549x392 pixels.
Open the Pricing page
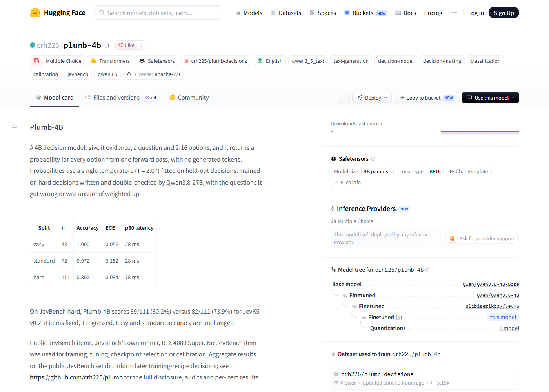pos(433,13)
